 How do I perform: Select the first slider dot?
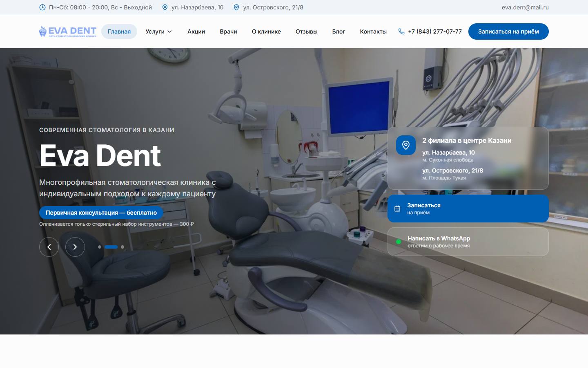coord(100,247)
